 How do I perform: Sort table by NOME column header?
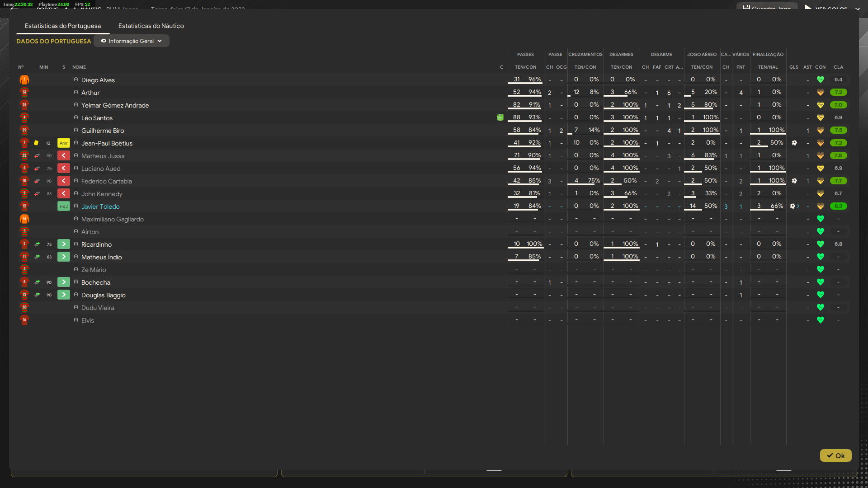tap(79, 67)
